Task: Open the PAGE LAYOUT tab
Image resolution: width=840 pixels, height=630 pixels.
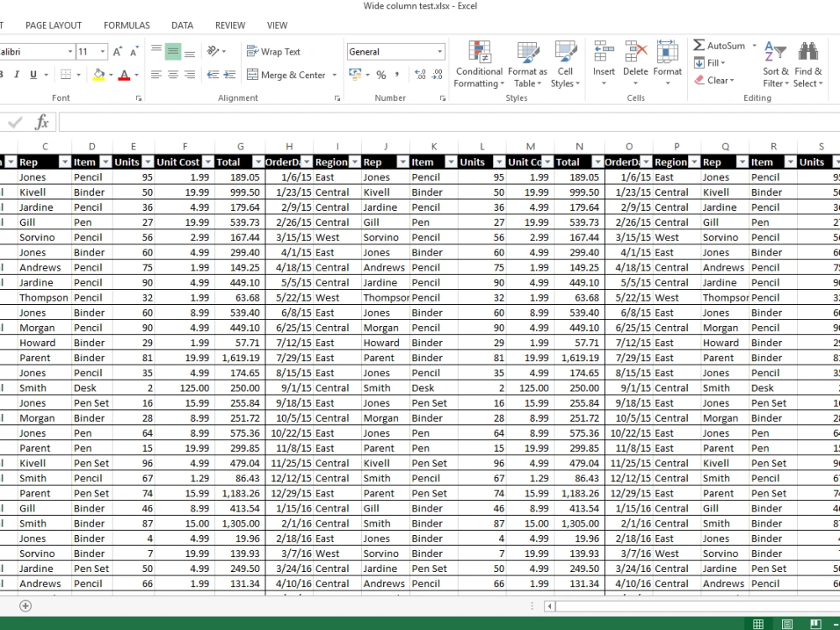Action: [x=54, y=25]
